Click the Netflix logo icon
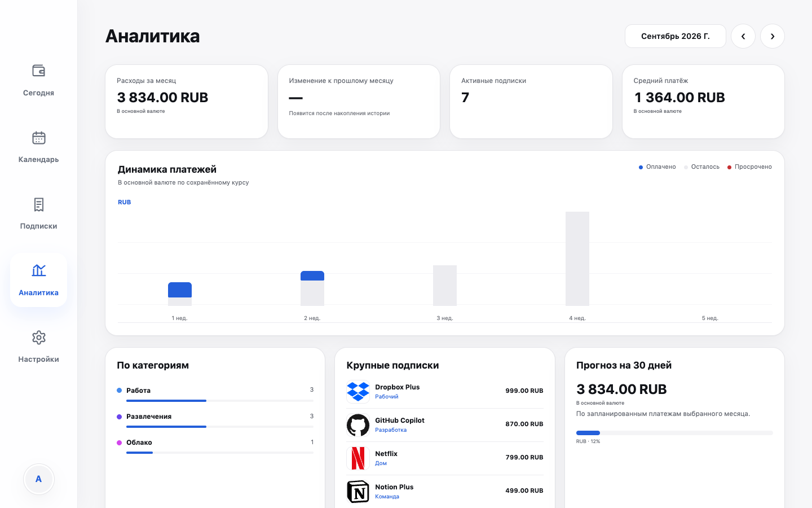This screenshot has height=508, width=812. tap(358, 458)
